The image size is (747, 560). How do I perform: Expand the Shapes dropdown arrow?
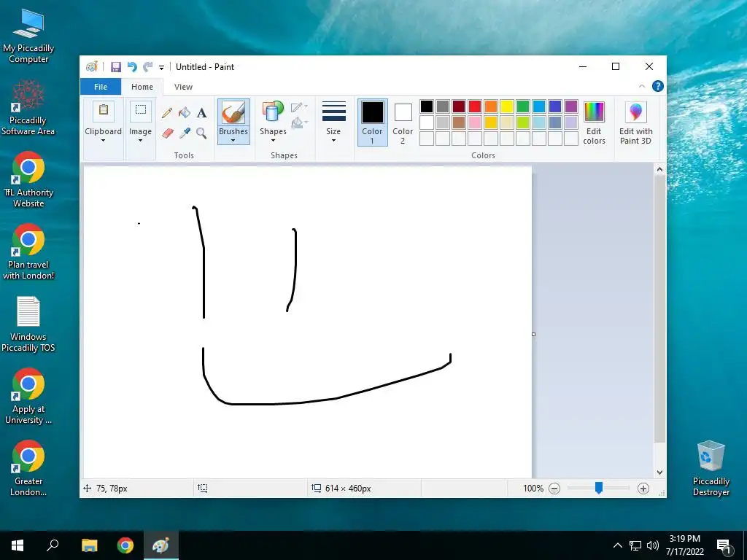(x=273, y=141)
